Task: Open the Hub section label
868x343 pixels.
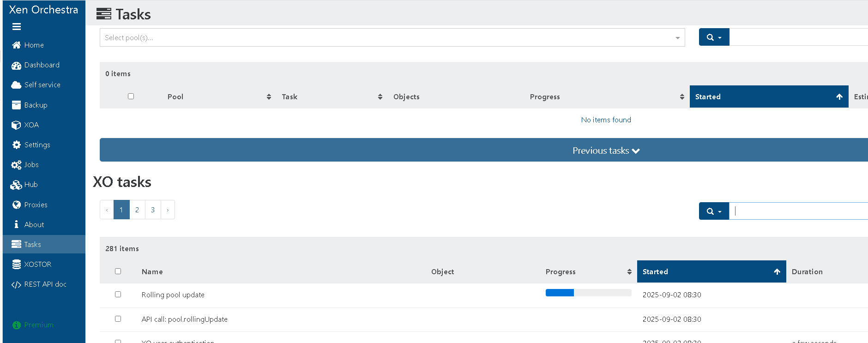Action: (x=31, y=185)
